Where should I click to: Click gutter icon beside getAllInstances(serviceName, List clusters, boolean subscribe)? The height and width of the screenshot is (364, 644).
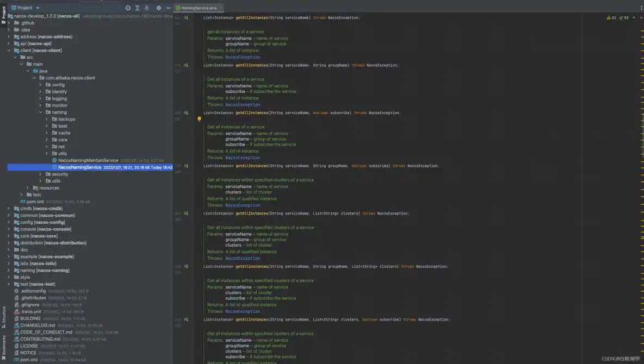(186, 319)
